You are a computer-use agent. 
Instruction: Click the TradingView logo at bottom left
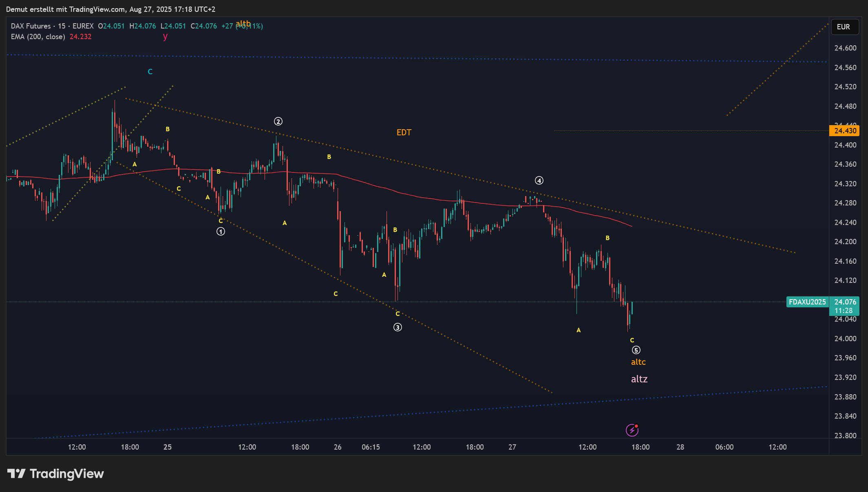55,474
